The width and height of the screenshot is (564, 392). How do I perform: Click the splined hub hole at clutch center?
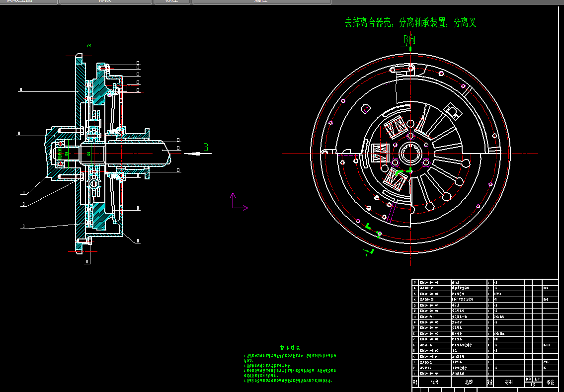point(410,153)
